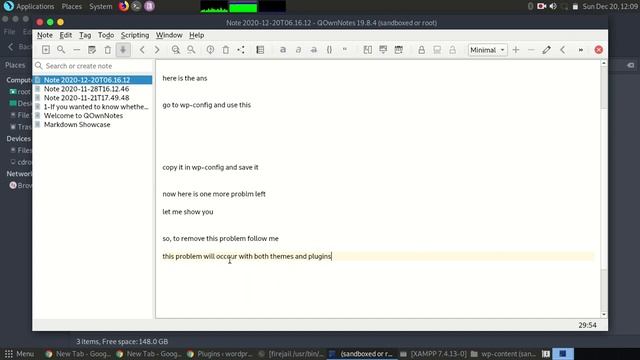The image size is (640, 360).
Task: Click the calendar-style window icon
Action: (x=398, y=50)
